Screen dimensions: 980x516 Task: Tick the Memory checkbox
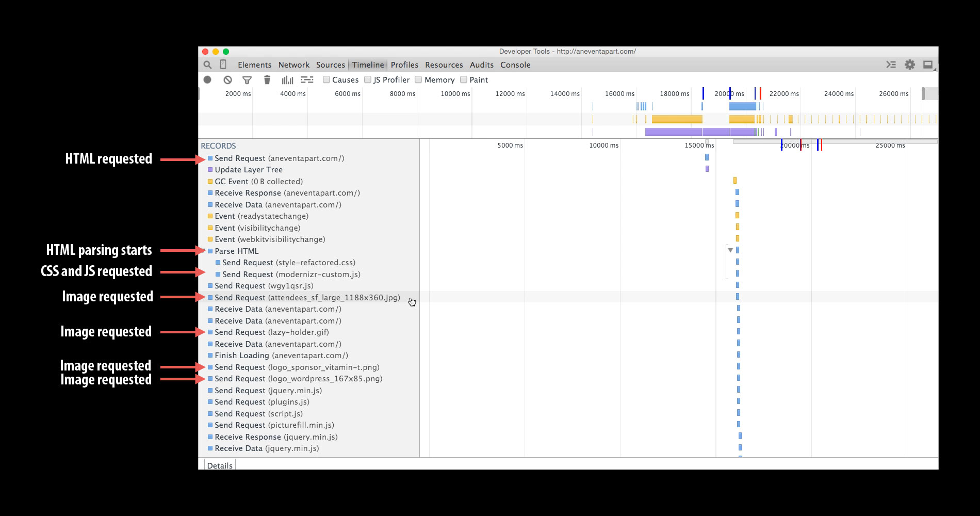click(418, 79)
